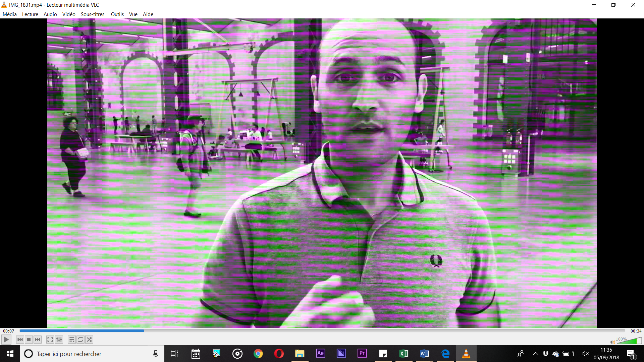Toggle shuffle random playback
The height and width of the screenshot is (362, 644).
coord(89,340)
